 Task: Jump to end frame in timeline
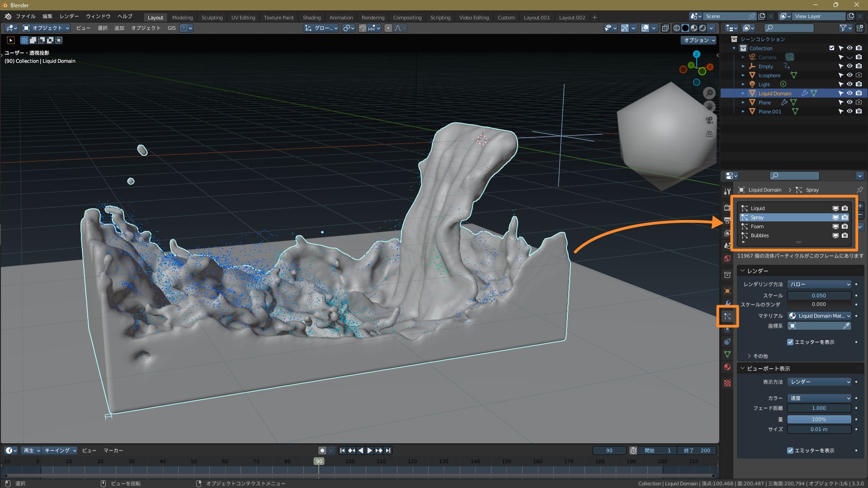click(388, 450)
